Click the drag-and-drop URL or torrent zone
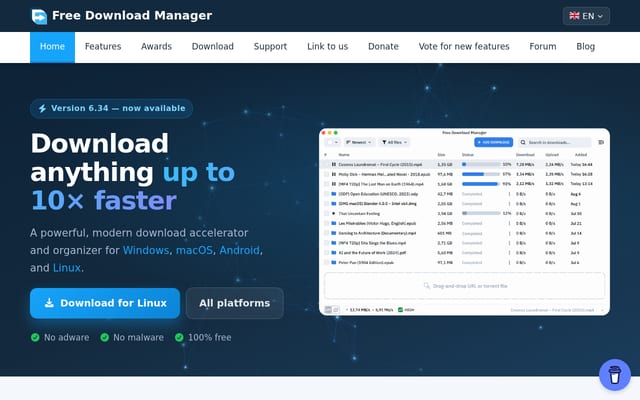 [464, 286]
